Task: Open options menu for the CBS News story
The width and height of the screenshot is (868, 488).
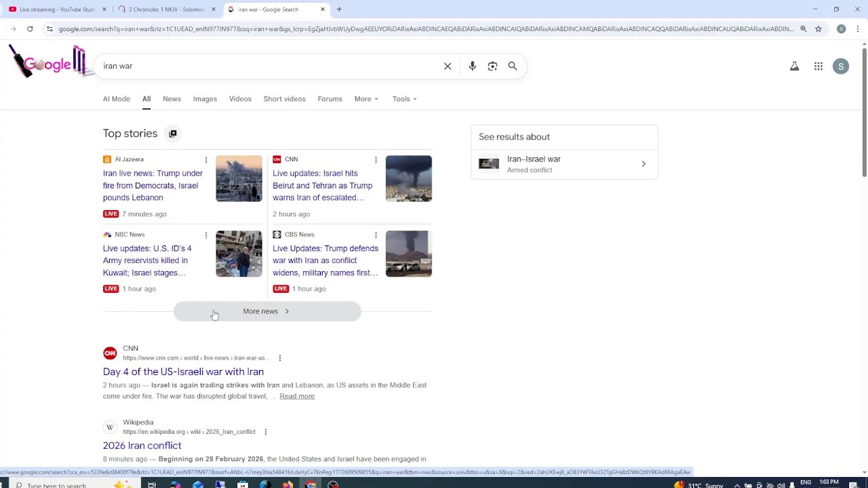Action: pyautogui.click(x=376, y=235)
